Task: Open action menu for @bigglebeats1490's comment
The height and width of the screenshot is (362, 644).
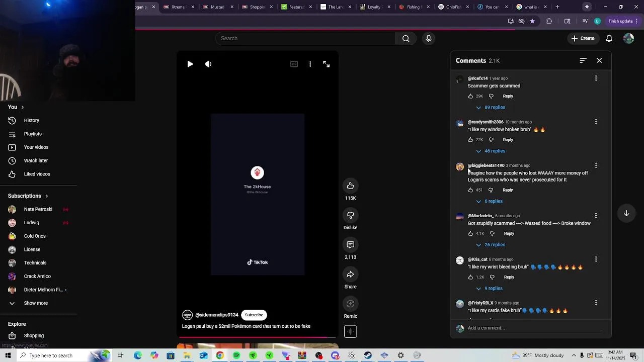Action: [x=596, y=165]
